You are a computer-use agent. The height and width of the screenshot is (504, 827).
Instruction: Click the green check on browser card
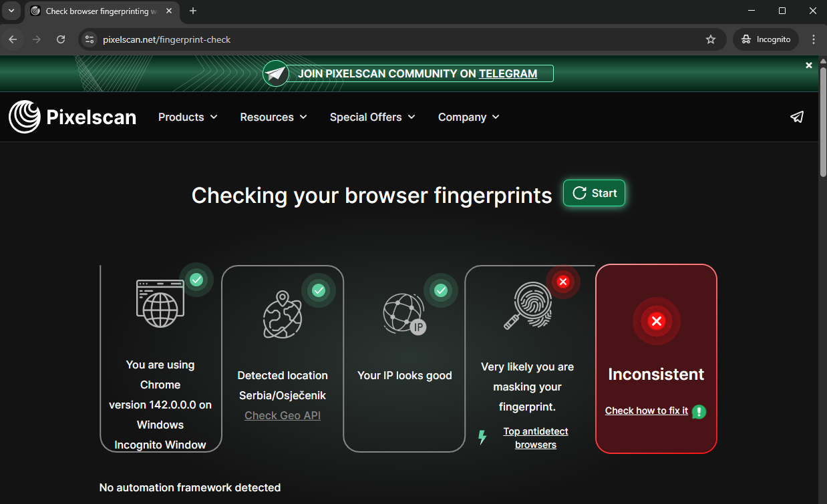[x=196, y=280]
